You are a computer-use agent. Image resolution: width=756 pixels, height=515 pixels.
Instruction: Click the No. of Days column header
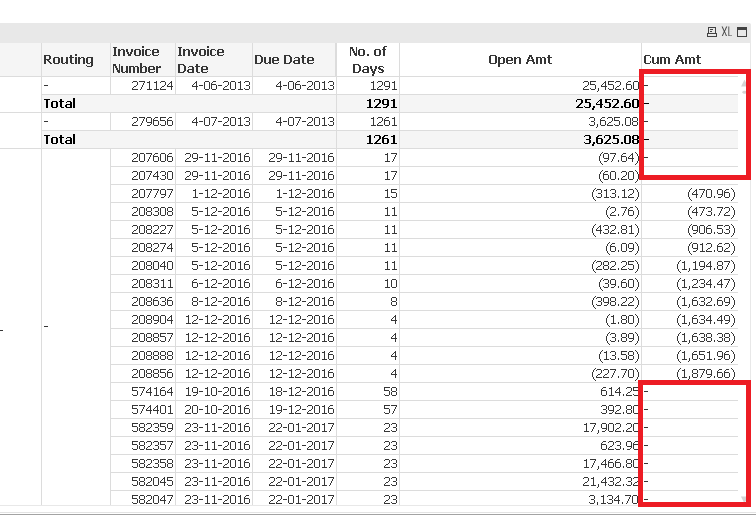[x=367, y=60]
